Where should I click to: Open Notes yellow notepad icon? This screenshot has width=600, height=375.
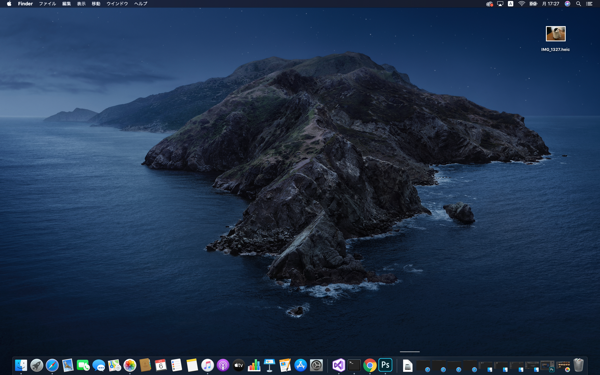coord(192,365)
